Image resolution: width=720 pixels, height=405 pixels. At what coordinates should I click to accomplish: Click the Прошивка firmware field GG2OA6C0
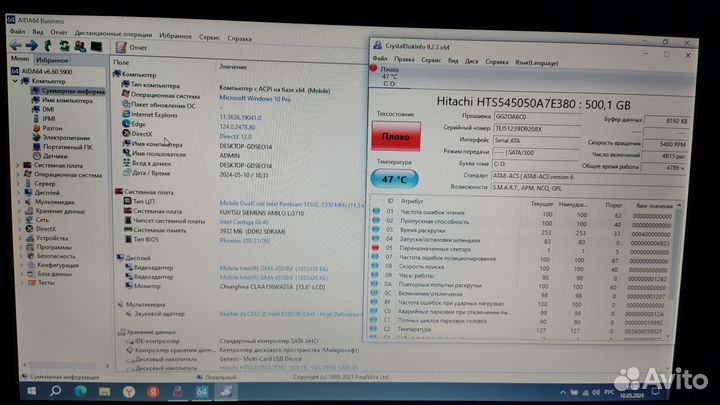click(537, 117)
